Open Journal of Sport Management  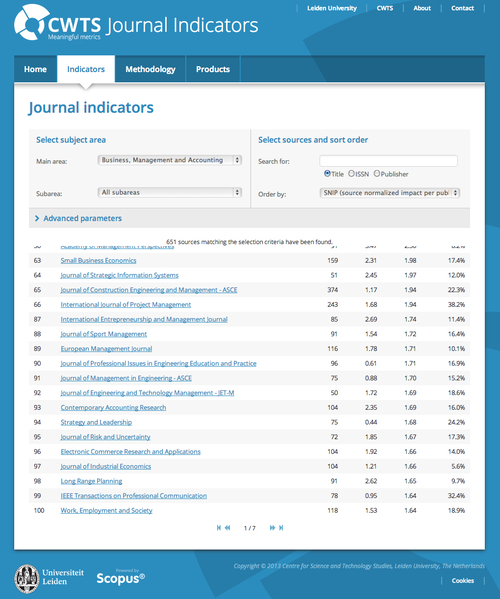(104, 334)
